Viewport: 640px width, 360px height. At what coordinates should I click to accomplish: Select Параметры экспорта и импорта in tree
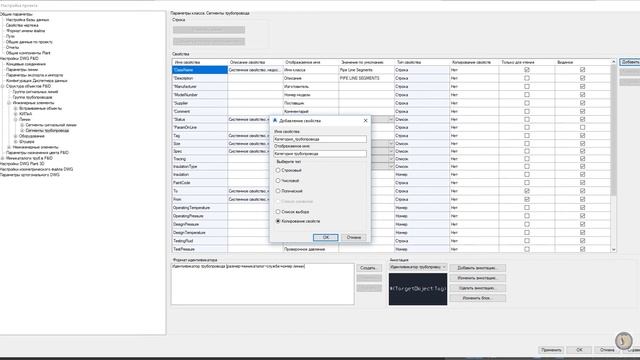point(34,75)
